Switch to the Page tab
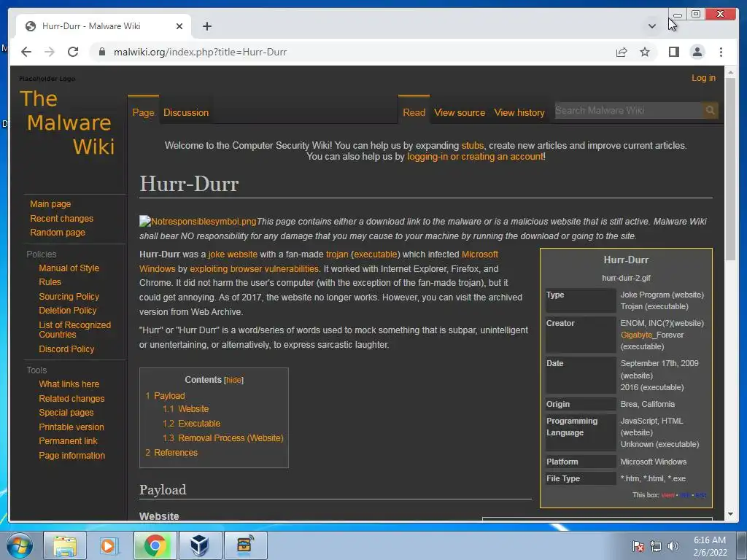 click(x=144, y=113)
